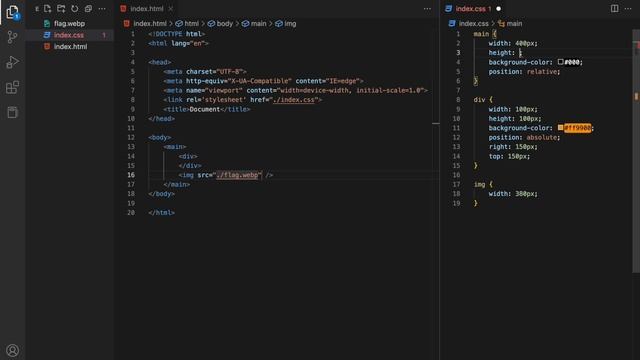Click 'position: relative;' in main rule
The image size is (640, 360).
coord(524,71)
